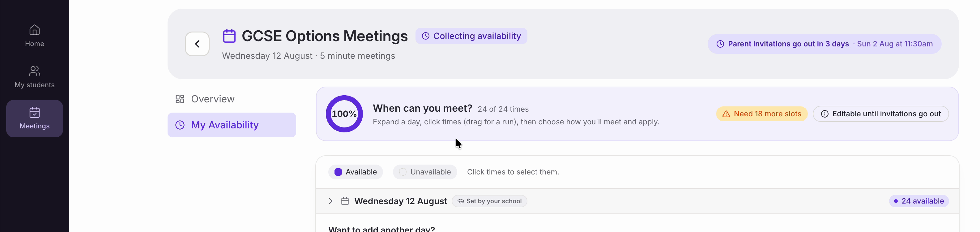Image resolution: width=980 pixels, height=232 pixels.
Task: Select the Unavailable mode toggle
Action: pos(424,172)
